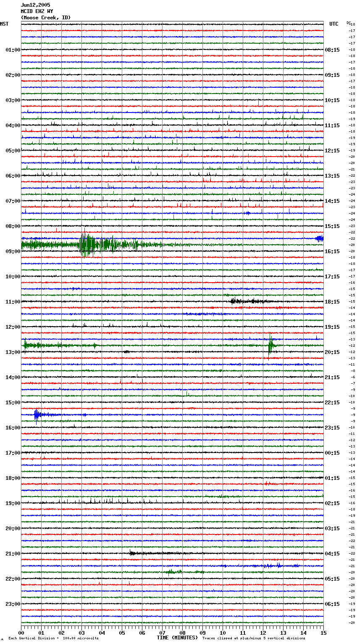
Task: Click the 08:15 UTC time label
Action: click(332, 50)
